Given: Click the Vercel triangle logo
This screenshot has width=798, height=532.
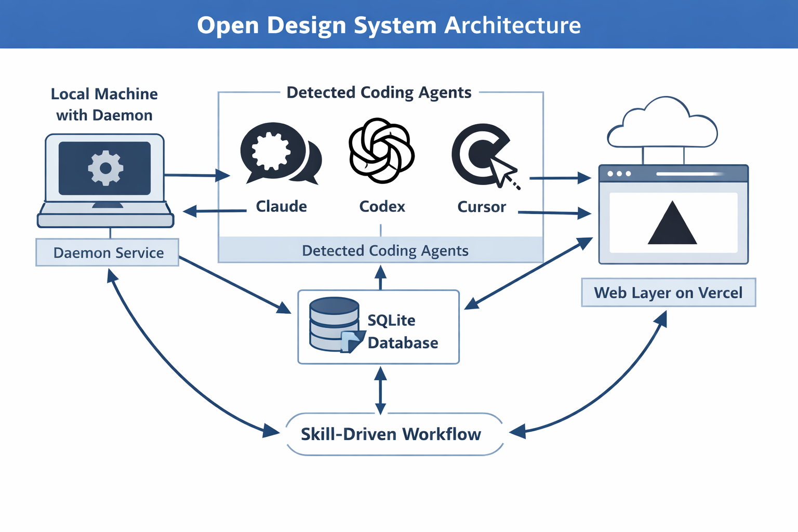Looking at the screenshot, I should tap(672, 222).
